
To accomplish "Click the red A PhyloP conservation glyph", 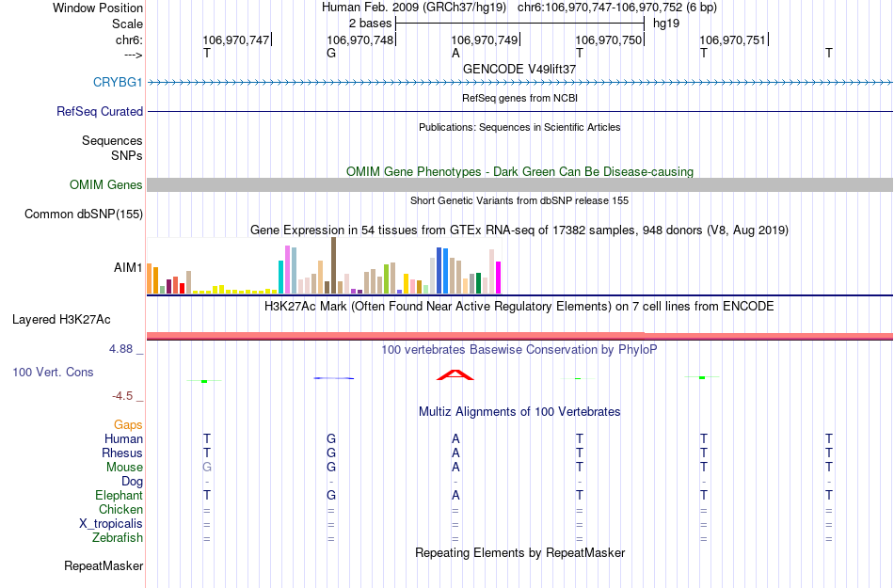I will click(455, 374).
